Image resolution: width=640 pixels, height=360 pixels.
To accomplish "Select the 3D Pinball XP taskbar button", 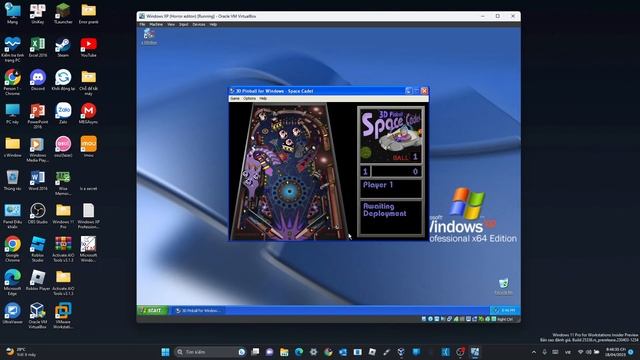I will [x=198, y=311].
